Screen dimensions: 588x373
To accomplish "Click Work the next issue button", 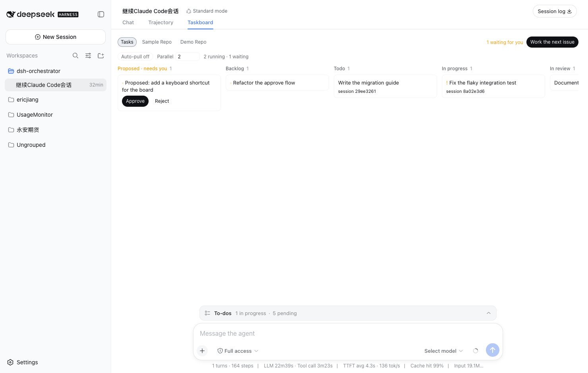I will [x=552, y=42].
